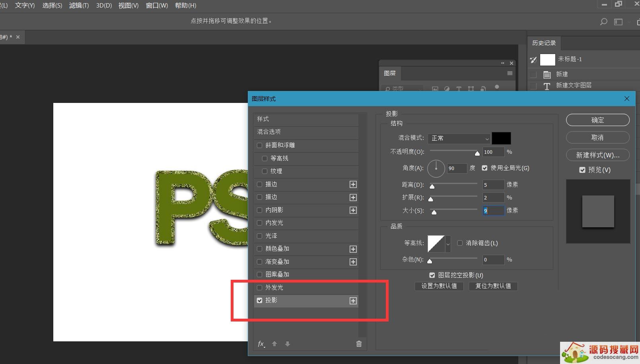Open the search icon in the options bar
Screen dimensions: 640x364
pos(603,21)
